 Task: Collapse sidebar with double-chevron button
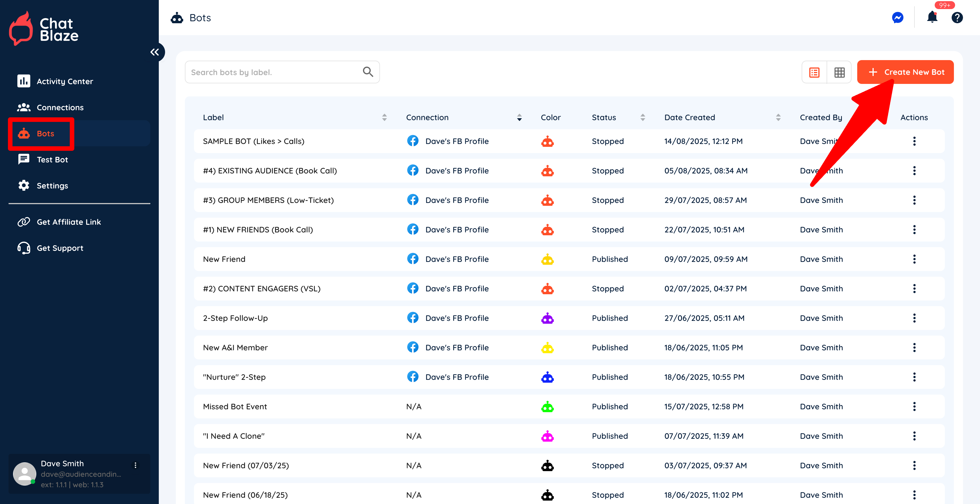(155, 52)
